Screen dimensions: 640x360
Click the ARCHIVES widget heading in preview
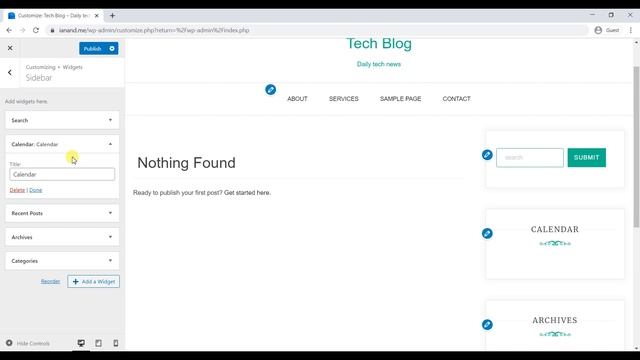pos(555,320)
